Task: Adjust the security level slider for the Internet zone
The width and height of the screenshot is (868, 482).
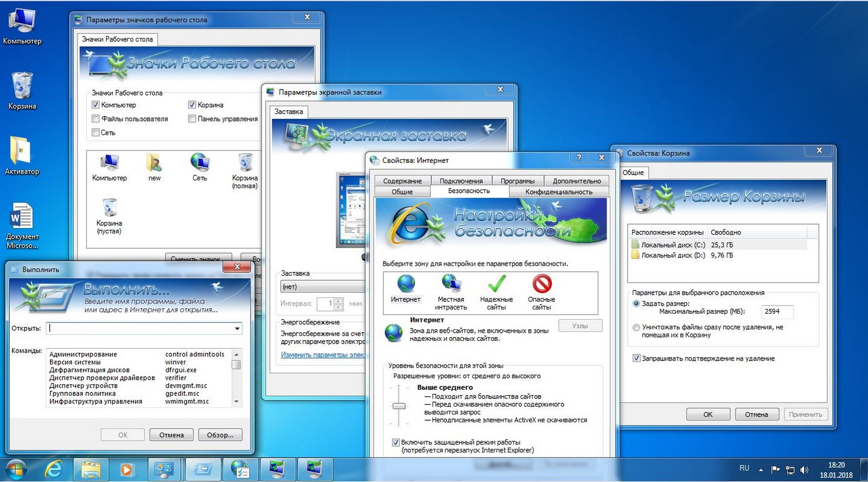Action: coord(399,406)
